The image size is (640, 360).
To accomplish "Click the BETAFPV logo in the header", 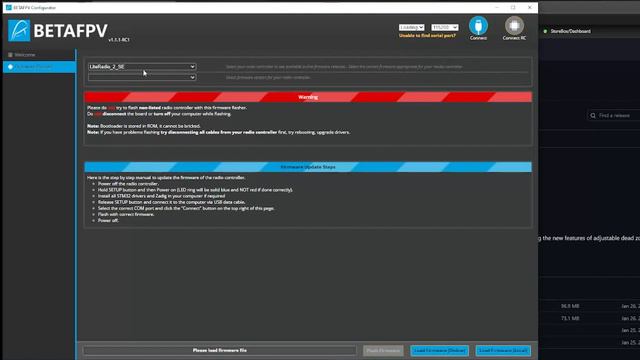I will pyautogui.click(x=58, y=31).
